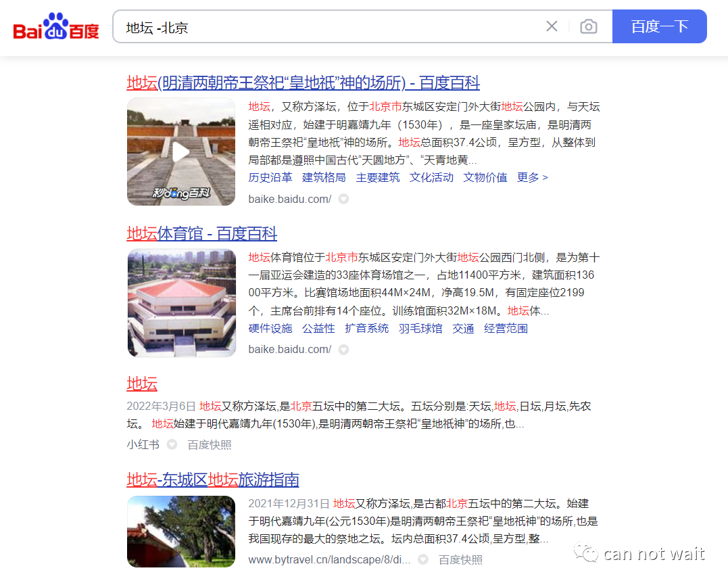Click baike.baidu.com/ source under 地坛体育馆 result
The width and height of the screenshot is (728, 583).
290,350
